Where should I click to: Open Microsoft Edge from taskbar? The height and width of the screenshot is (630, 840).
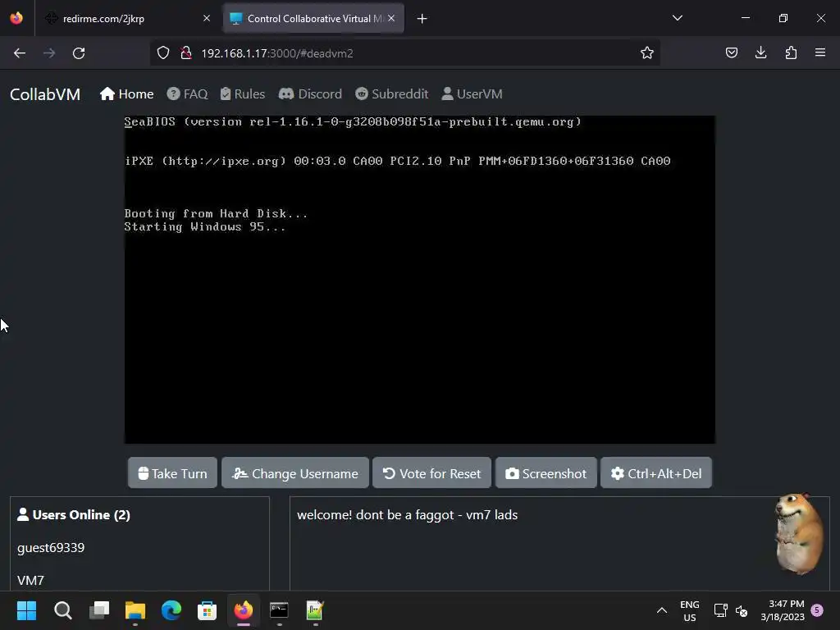(x=171, y=610)
